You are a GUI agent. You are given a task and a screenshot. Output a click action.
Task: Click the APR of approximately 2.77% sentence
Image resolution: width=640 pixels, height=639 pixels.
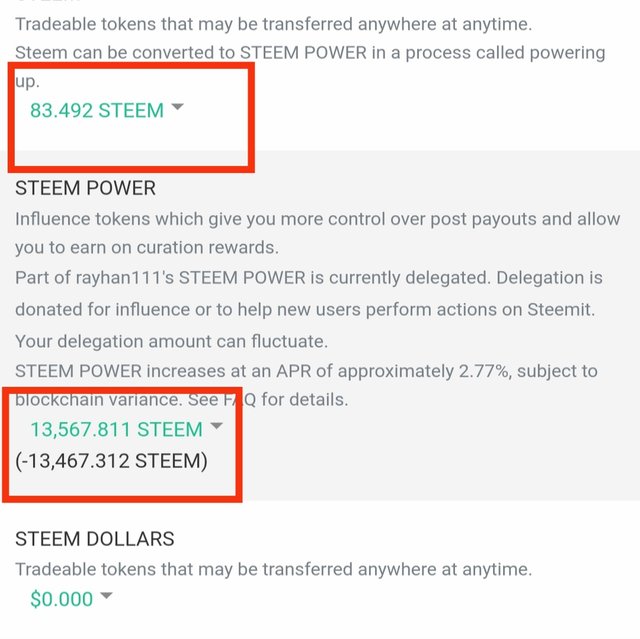tap(306, 371)
